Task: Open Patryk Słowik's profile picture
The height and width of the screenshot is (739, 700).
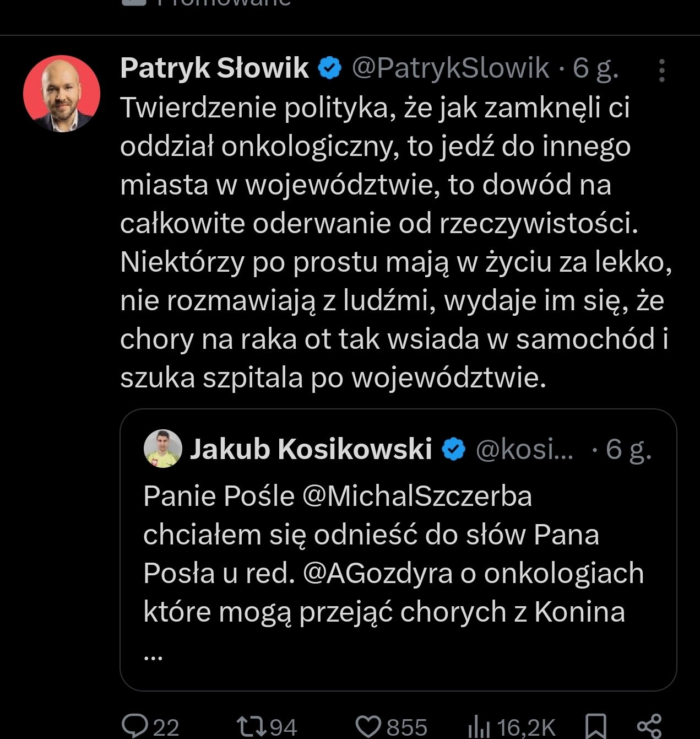Action: pos(62,93)
